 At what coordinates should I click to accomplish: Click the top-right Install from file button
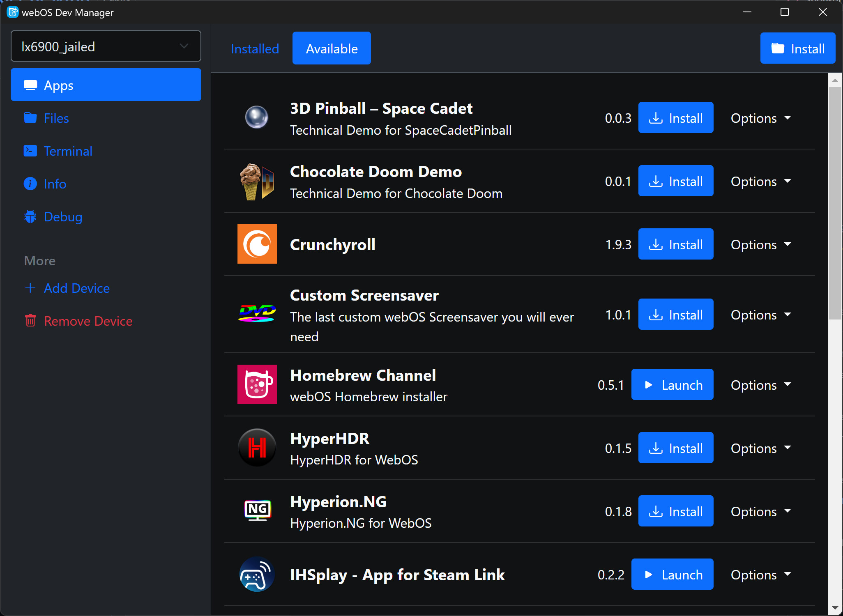point(798,48)
